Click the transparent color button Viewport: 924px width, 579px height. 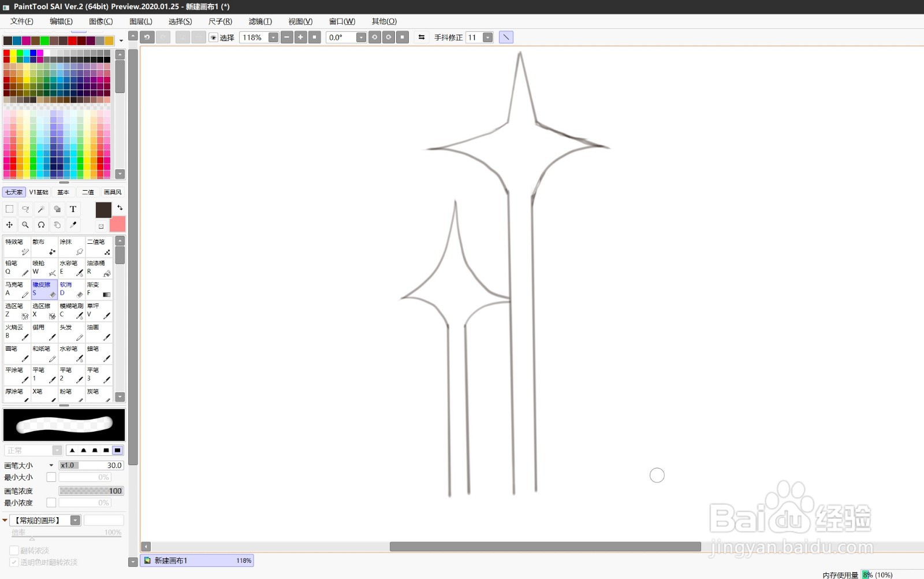[101, 226]
